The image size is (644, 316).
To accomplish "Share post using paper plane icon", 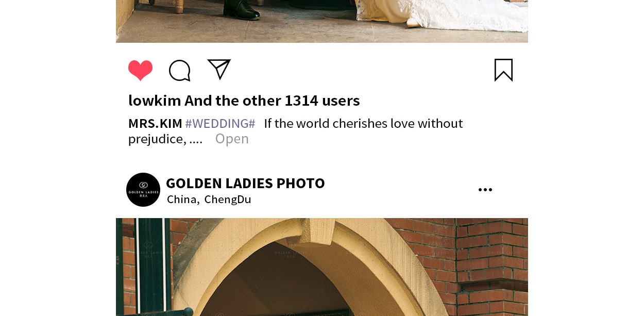I will (x=219, y=70).
